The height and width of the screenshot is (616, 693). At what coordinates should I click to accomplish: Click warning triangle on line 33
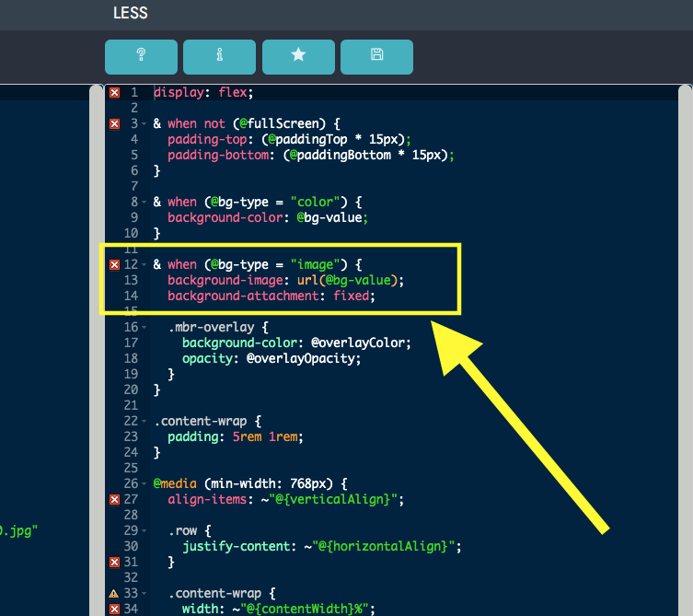[114, 593]
